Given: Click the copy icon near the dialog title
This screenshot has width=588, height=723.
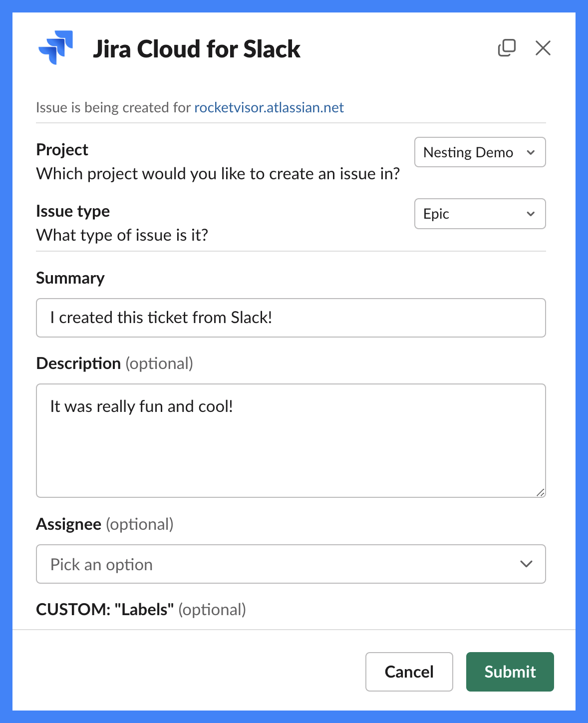Looking at the screenshot, I should [x=507, y=48].
